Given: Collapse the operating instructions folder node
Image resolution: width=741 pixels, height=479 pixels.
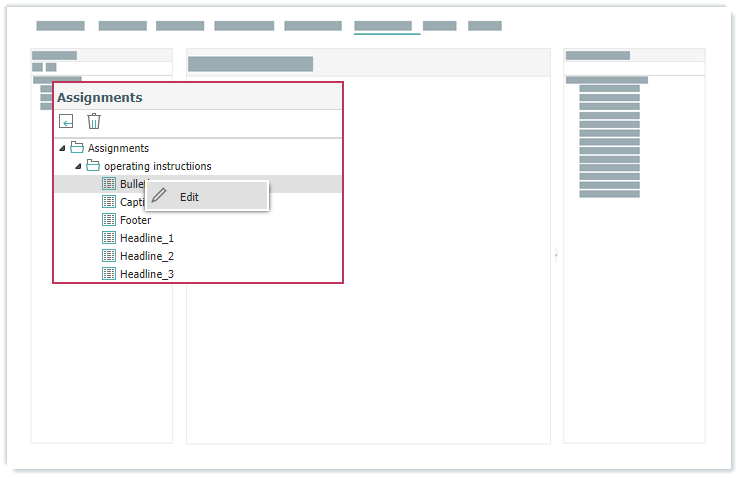Looking at the screenshot, I should point(79,166).
